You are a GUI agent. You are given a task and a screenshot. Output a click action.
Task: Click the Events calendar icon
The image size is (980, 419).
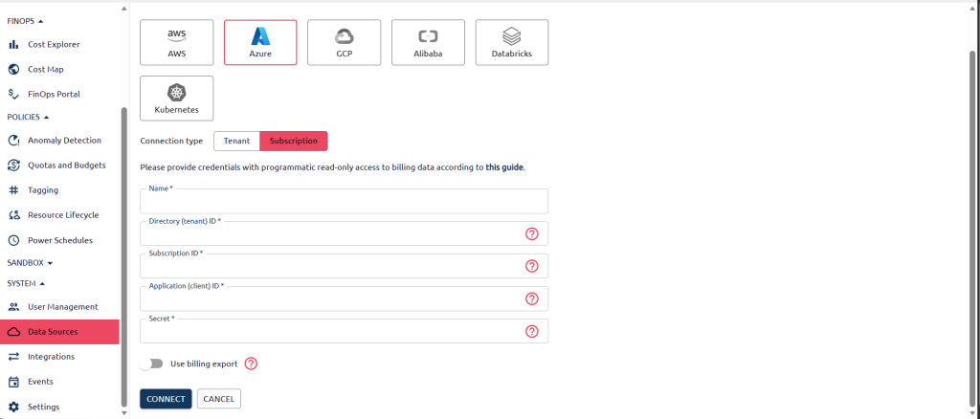pos(13,382)
